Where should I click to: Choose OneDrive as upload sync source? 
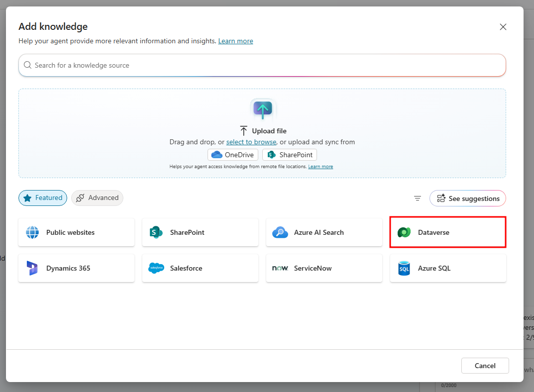point(233,155)
